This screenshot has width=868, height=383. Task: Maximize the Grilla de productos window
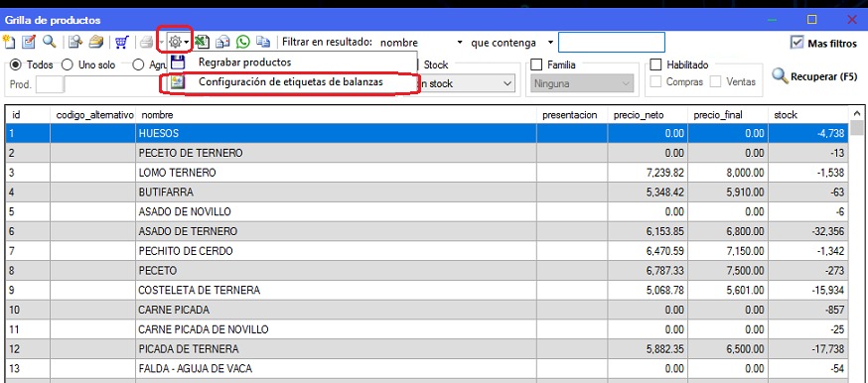[812, 19]
